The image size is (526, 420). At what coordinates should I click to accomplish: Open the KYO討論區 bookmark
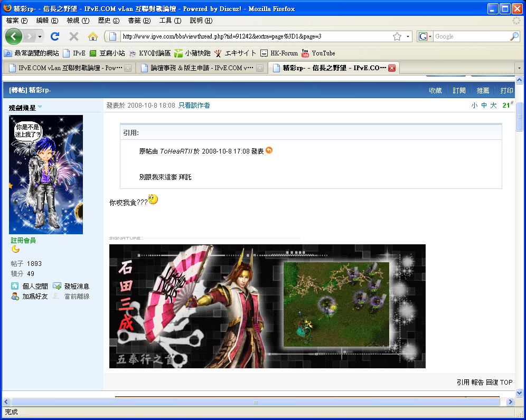(149, 53)
